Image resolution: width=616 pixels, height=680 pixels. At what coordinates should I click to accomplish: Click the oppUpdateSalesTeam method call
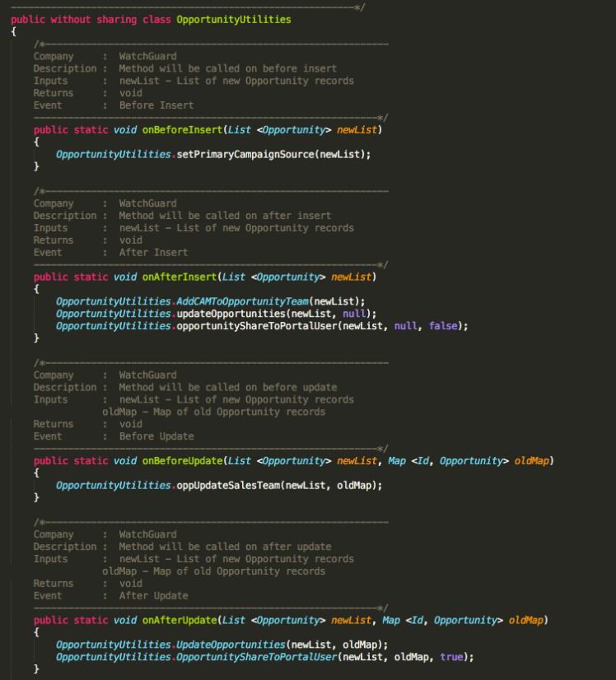[228, 486]
